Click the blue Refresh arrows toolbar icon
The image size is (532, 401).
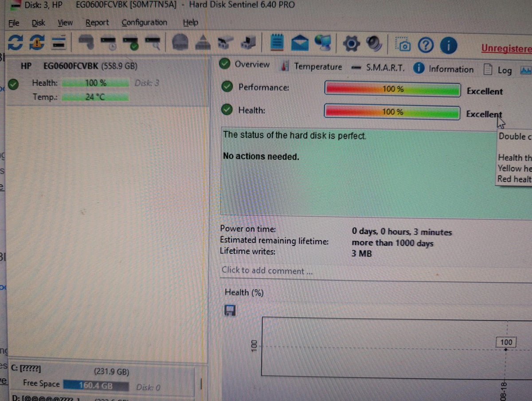pos(16,43)
